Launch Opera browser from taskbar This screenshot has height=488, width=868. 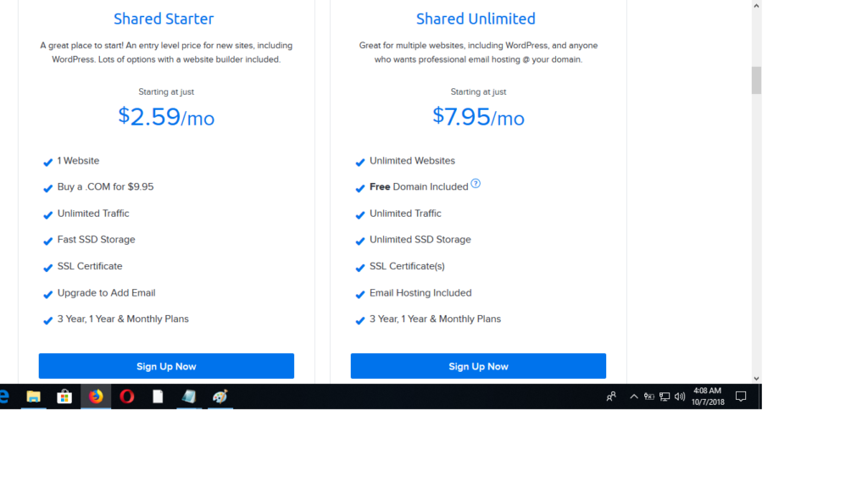tap(127, 396)
